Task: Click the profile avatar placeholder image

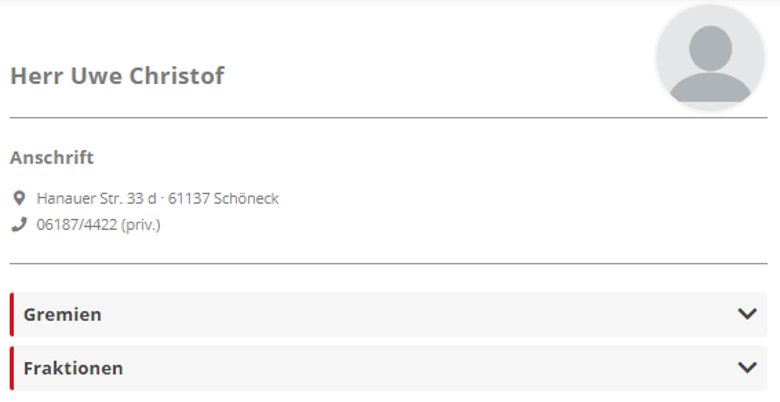Action: [710, 57]
